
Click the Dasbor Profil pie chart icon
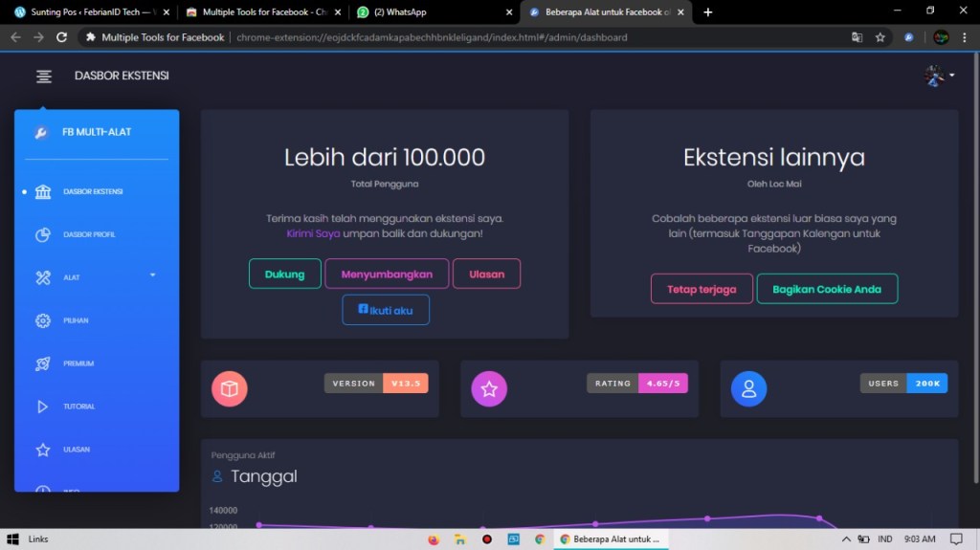pyautogui.click(x=43, y=234)
